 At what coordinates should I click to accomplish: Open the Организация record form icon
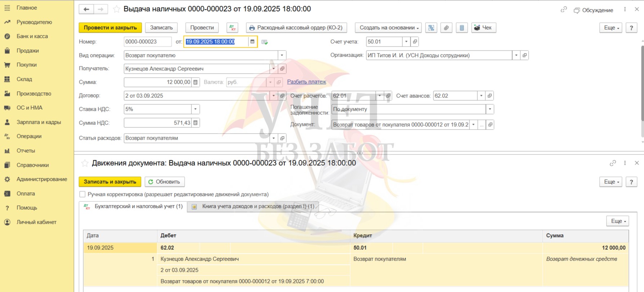point(525,55)
